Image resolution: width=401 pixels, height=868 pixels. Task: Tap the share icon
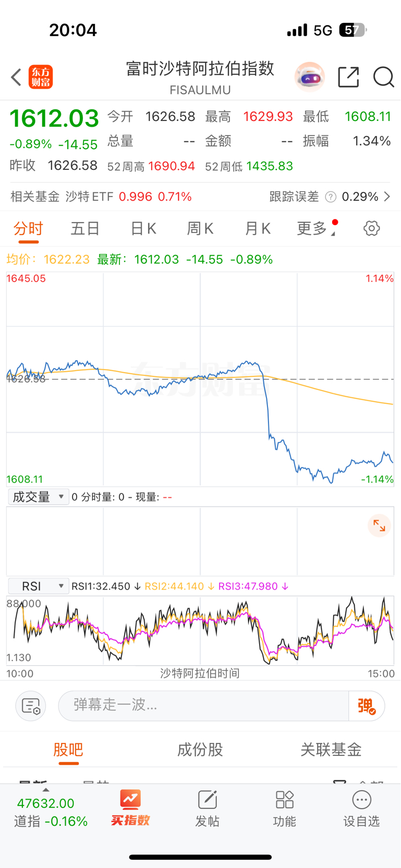(x=348, y=77)
